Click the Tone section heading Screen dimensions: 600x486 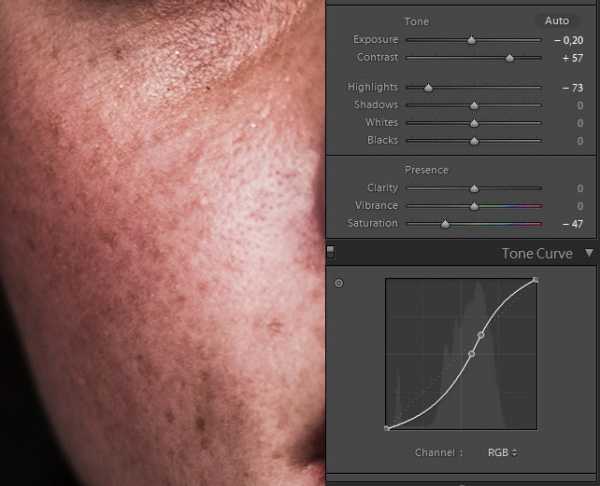[417, 21]
